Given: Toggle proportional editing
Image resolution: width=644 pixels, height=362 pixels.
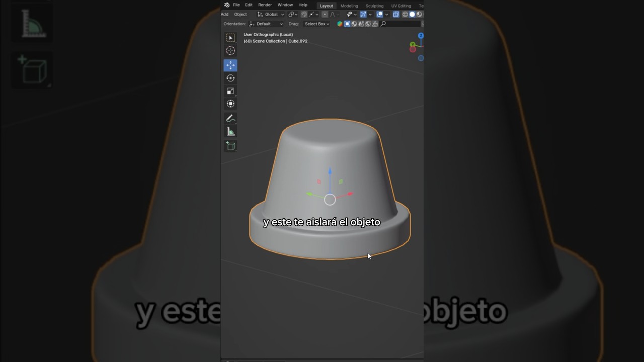Looking at the screenshot, I should (325, 15).
